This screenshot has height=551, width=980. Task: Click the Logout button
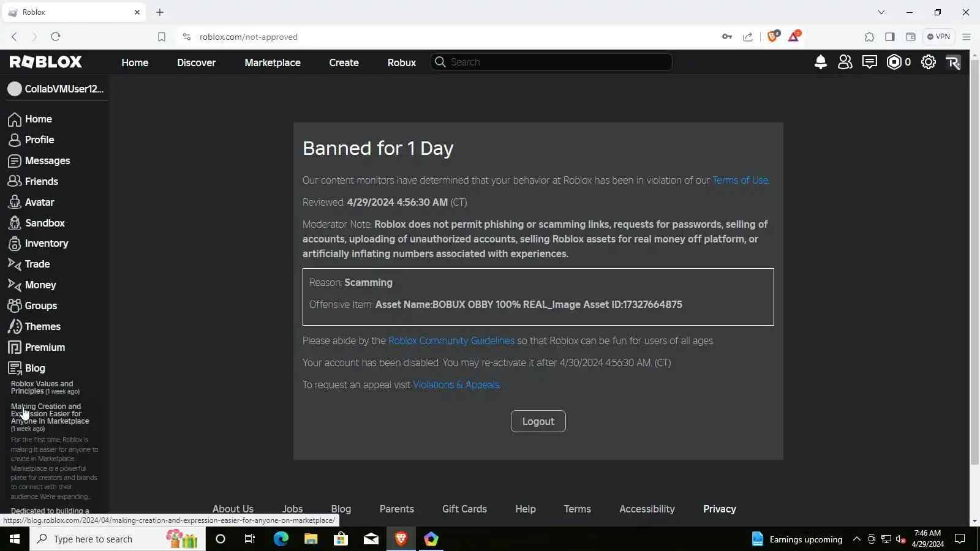[x=538, y=421]
